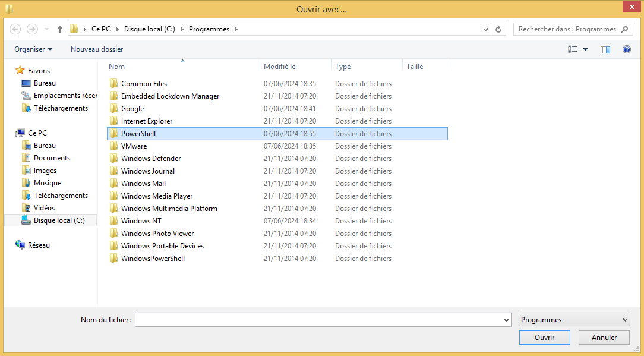Select Disque local (C:) in sidebar
This screenshot has width=644, height=356.
pos(59,220)
